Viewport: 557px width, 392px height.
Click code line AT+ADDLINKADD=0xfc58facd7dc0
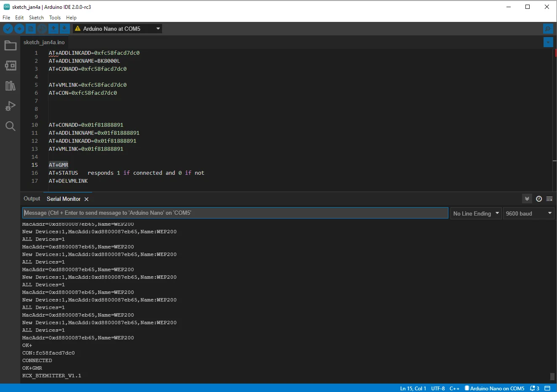click(94, 53)
